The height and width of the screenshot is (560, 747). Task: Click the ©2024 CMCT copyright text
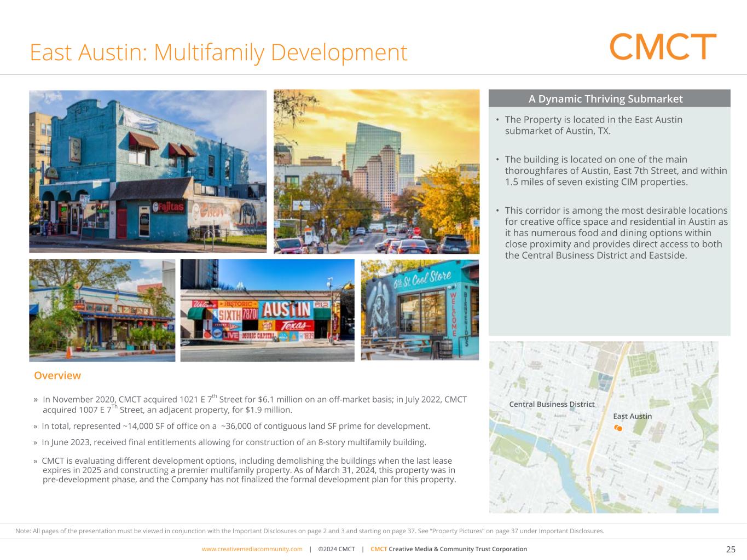(336, 549)
